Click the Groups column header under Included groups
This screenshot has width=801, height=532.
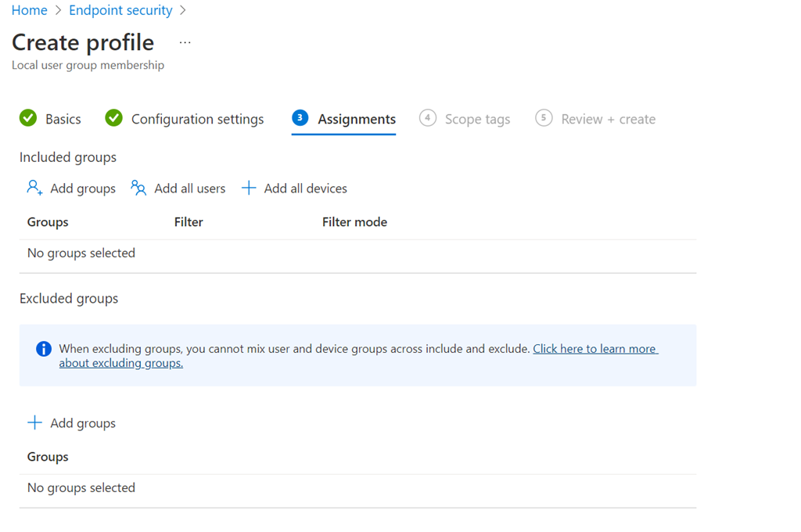[48, 222]
